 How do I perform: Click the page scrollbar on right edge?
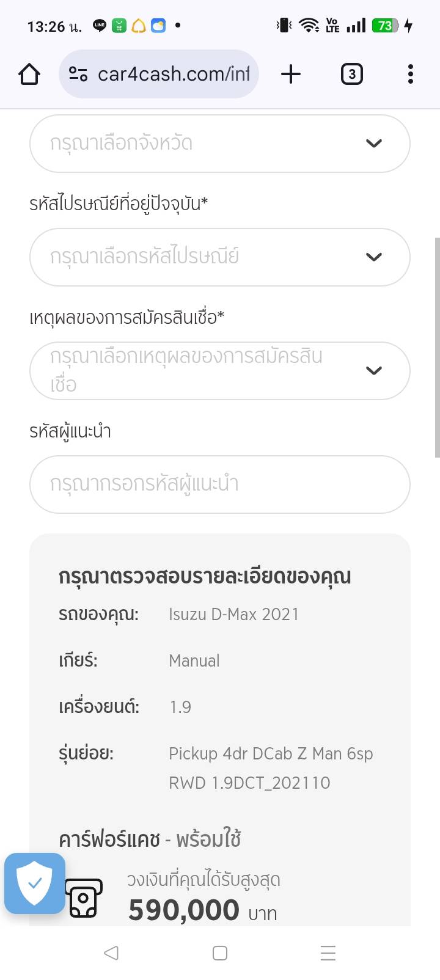437,347
